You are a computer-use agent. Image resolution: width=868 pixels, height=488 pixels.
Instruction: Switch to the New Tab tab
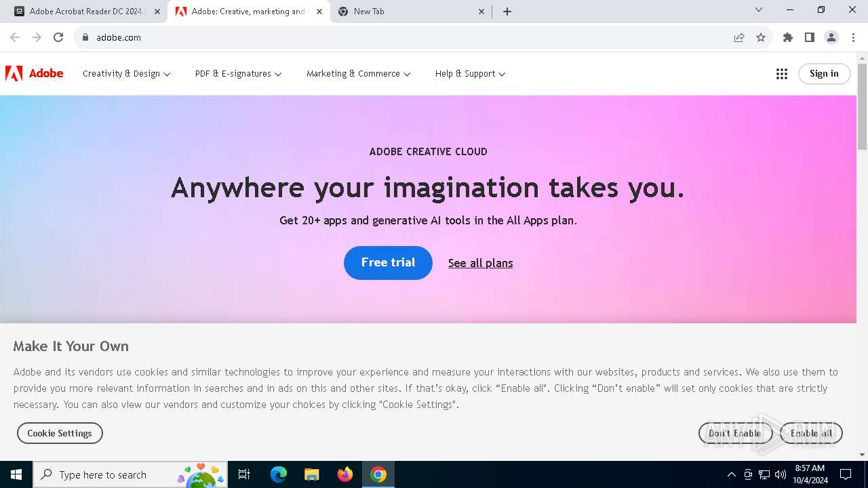[x=410, y=12]
